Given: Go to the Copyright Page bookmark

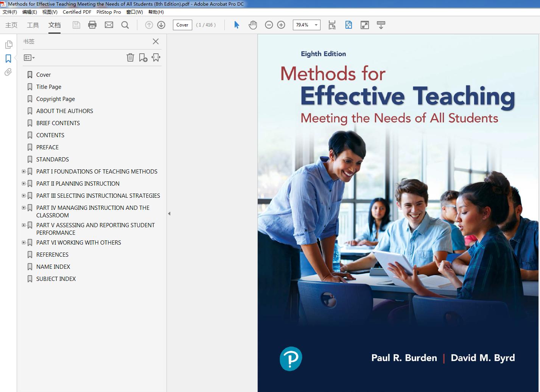Looking at the screenshot, I should [56, 99].
